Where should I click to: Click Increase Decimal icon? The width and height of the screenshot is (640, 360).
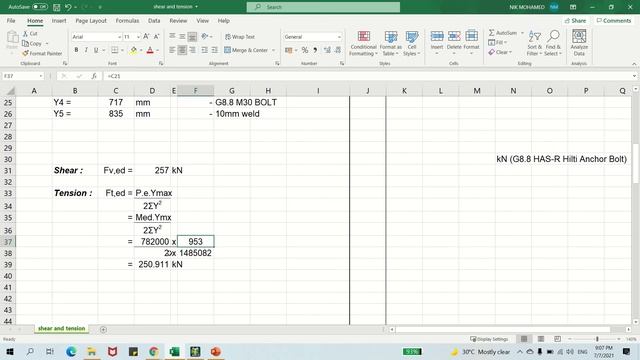pyautogui.click(x=327, y=50)
